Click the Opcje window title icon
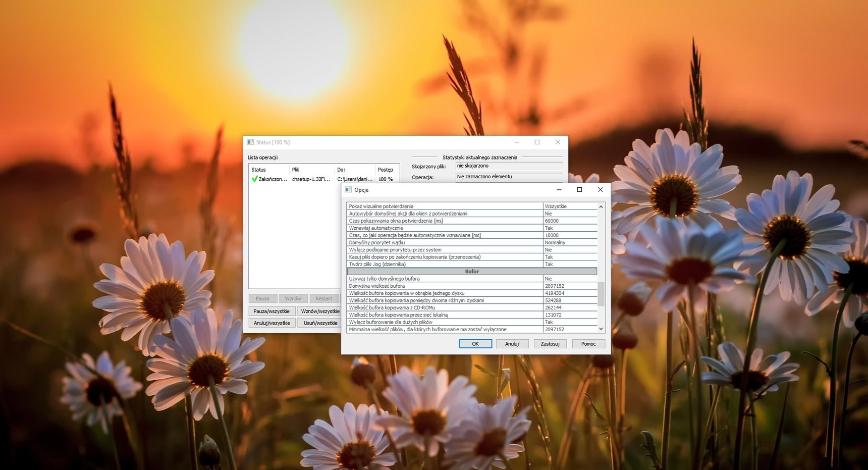The width and height of the screenshot is (868, 470). (348, 190)
